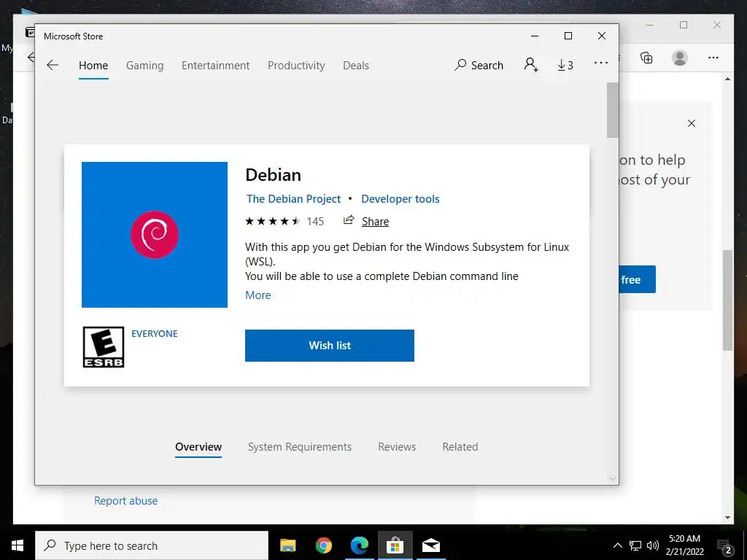This screenshot has height=560, width=747.
Task: Switch to the Home tab
Action: (x=93, y=65)
